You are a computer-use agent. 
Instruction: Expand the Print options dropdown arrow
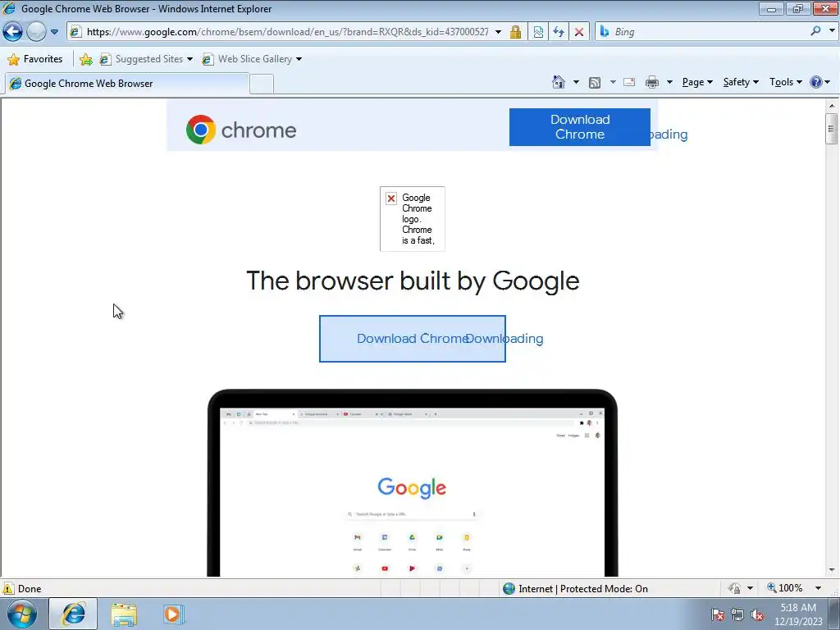(669, 82)
